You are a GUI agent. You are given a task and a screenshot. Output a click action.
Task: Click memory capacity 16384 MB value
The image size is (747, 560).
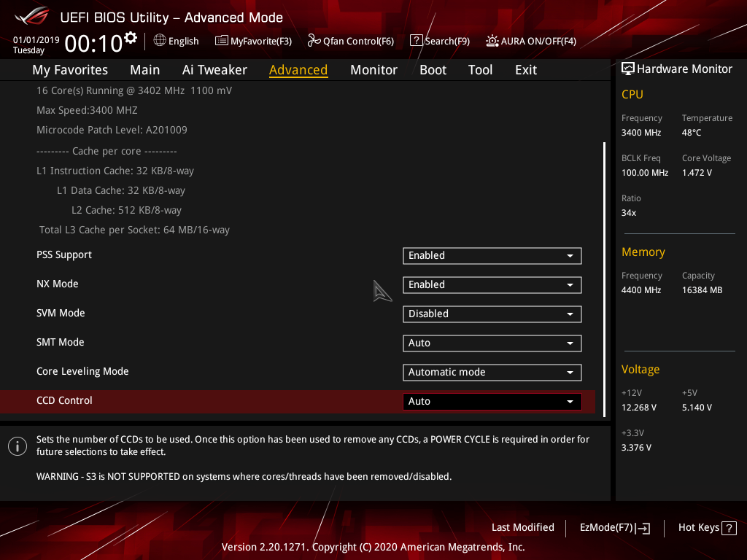(702, 290)
